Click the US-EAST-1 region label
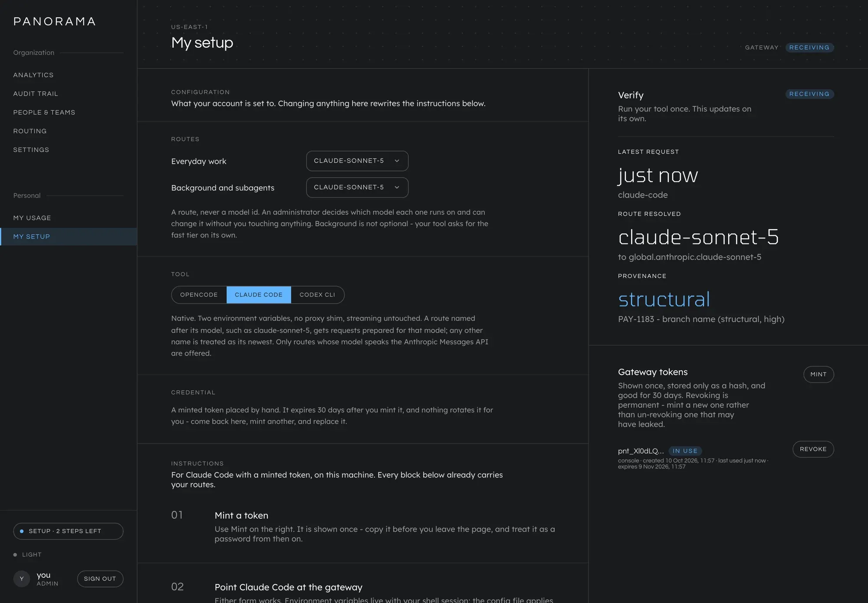Screen dimensions: 868x603 click(189, 27)
